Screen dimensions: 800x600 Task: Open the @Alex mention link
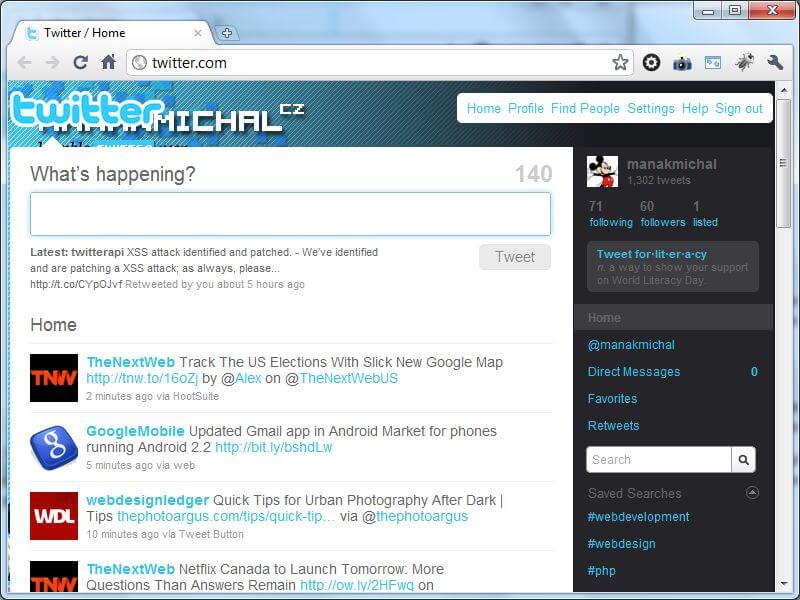(248, 379)
